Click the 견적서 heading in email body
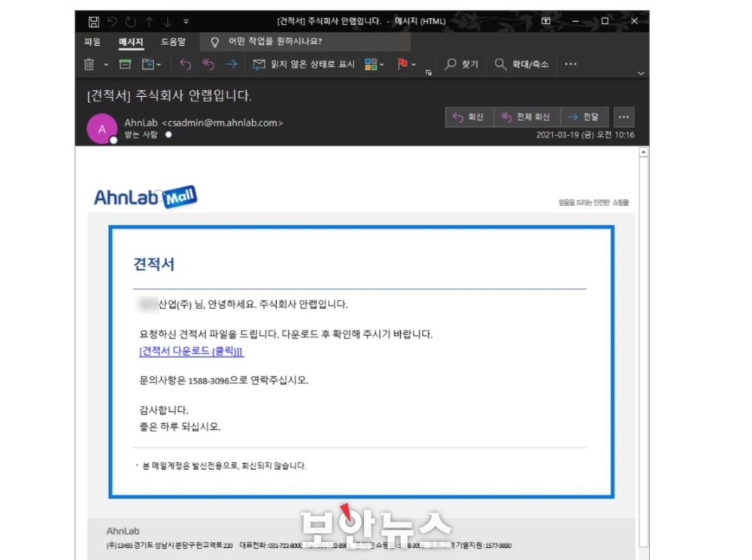The image size is (752, 560). pyautogui.click(x=154, y=264)
